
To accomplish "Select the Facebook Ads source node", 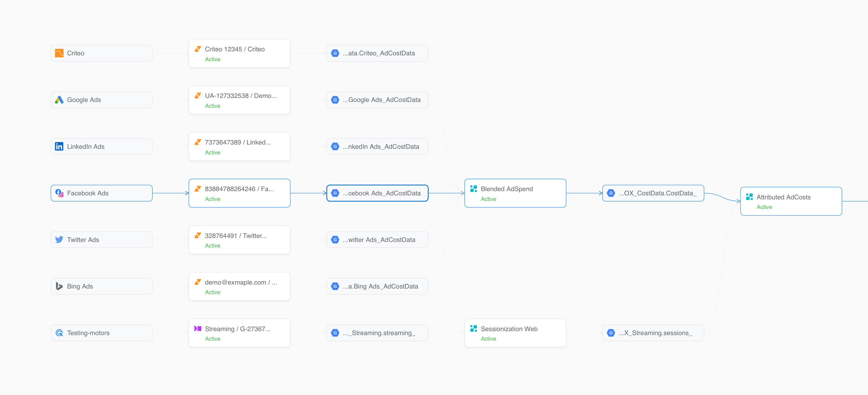I will [102, 193].
